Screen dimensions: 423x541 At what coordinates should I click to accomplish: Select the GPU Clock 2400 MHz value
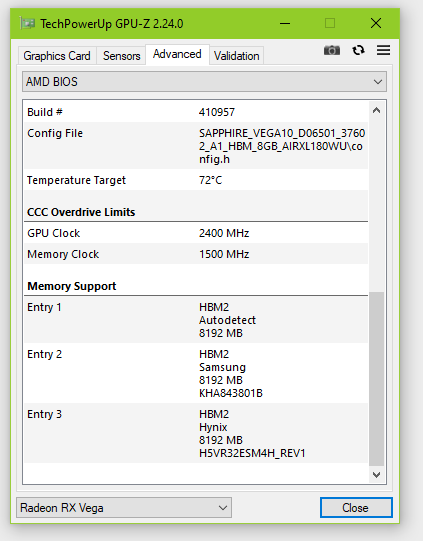pos(224,233)
